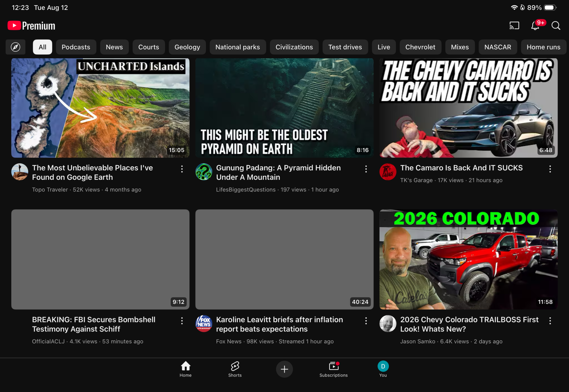Open more options for Camaro video
The height and width of the screenshot is (392, 569).
pyautogui.click(x=550, y=169)
